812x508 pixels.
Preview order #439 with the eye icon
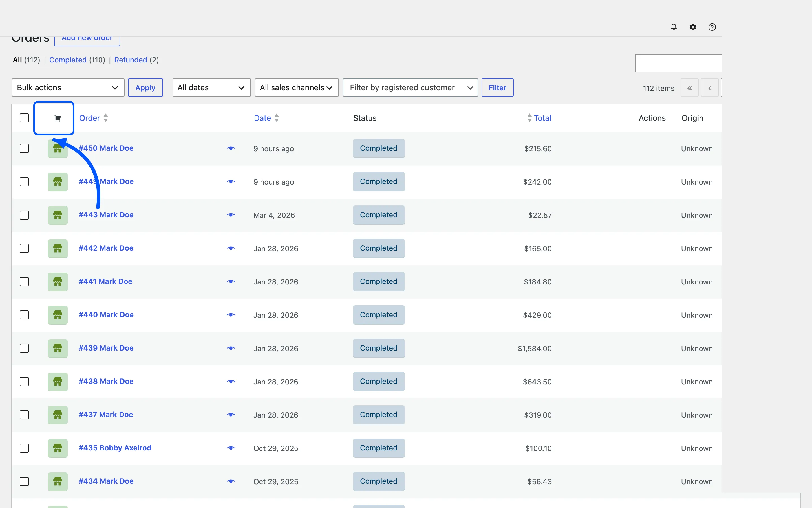pyautogui.click(x=231, y=348)
